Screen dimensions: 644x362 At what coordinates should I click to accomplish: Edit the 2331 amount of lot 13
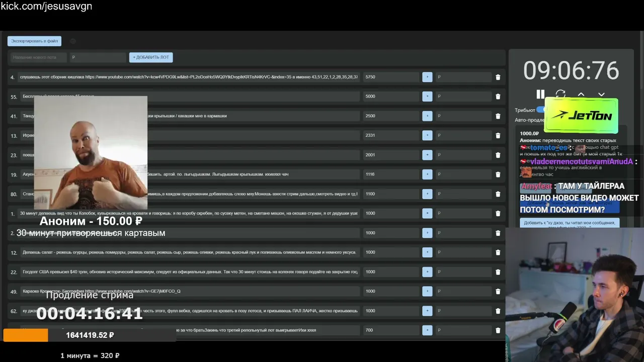pyautogui.click(x=391, y=135)
